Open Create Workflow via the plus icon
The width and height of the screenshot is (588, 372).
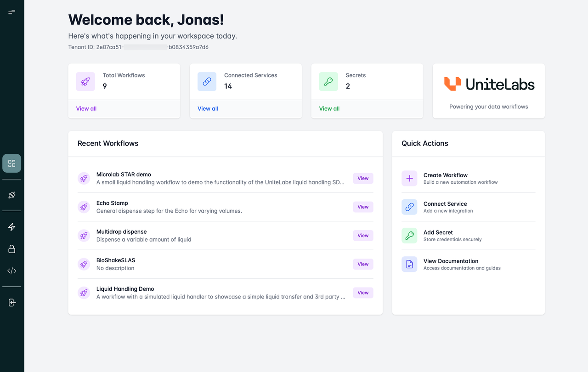409,178
